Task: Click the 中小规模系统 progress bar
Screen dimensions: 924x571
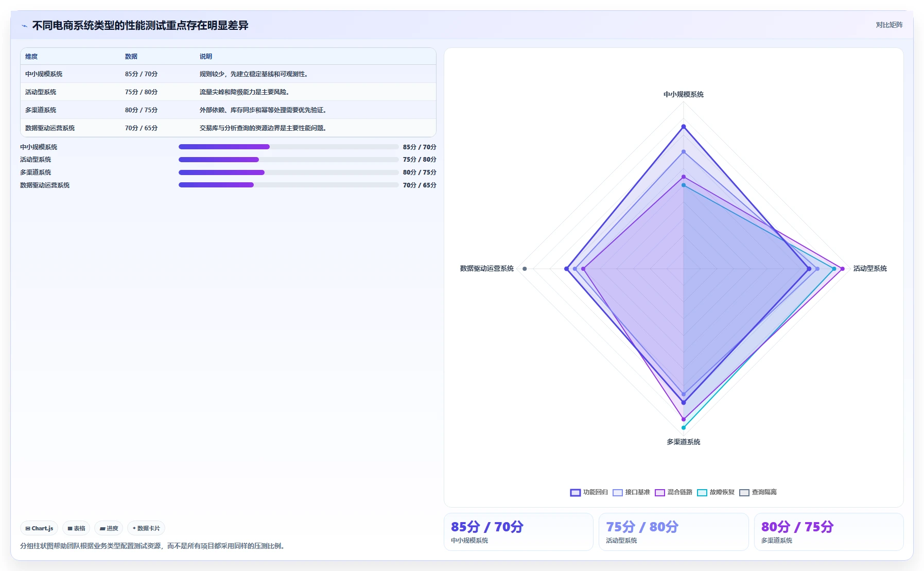Action: click(x=288, y=147)
